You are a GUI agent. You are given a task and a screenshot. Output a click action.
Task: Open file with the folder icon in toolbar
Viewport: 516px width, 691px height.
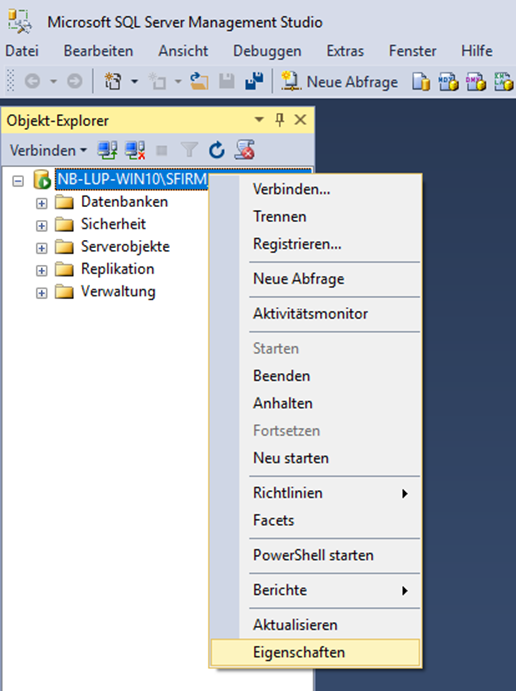(x=199, y=82)
